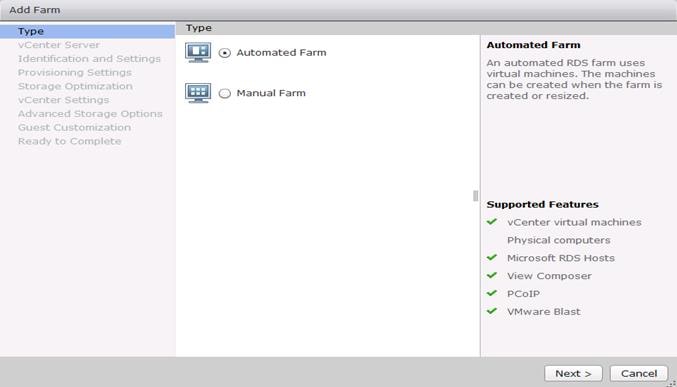Open Advanced Storage Options step

pos(90,114)
